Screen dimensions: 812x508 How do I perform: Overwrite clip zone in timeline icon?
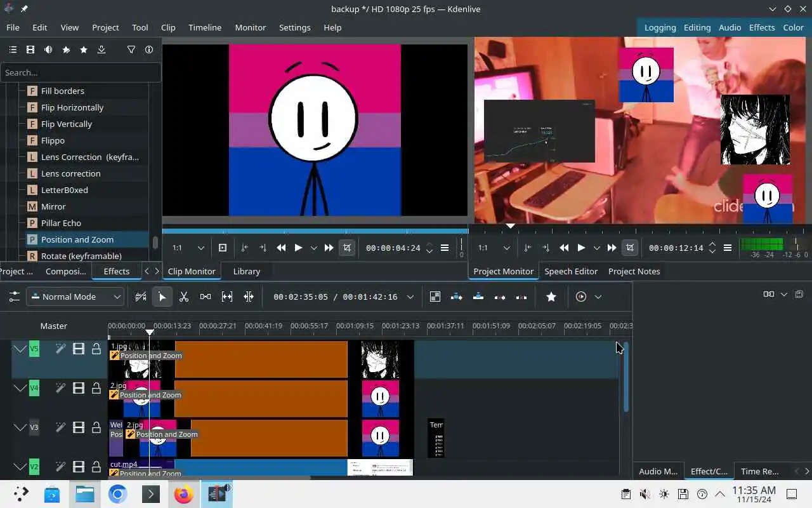point(478,297)
